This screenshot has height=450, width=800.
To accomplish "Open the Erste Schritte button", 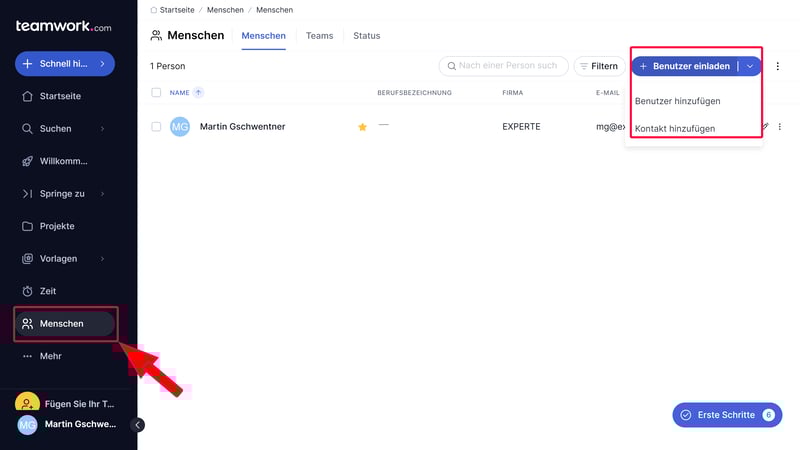I will [x=727, y=415].
